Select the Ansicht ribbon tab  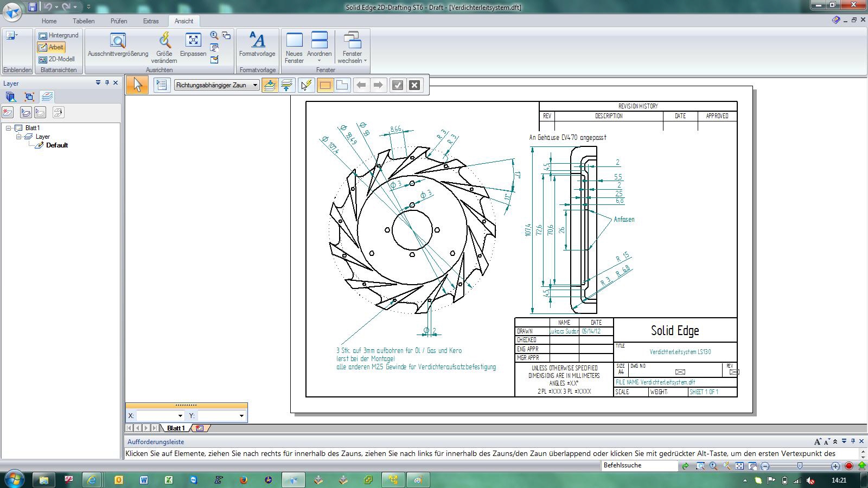tap(184, 21)
